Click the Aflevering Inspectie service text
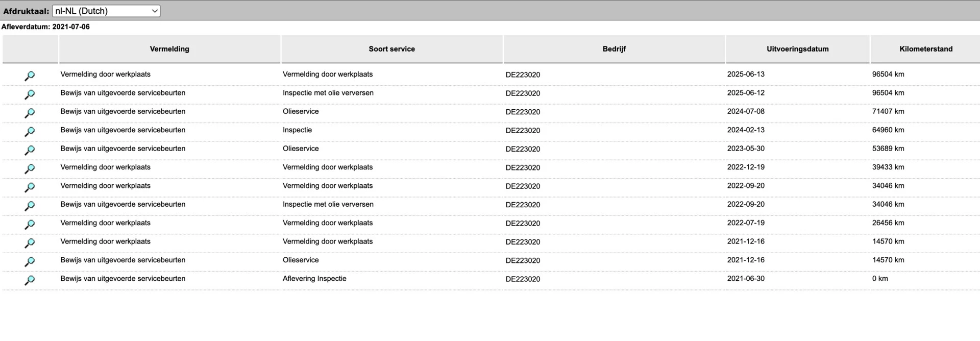 pyautogui.click(x=314, y=279)
